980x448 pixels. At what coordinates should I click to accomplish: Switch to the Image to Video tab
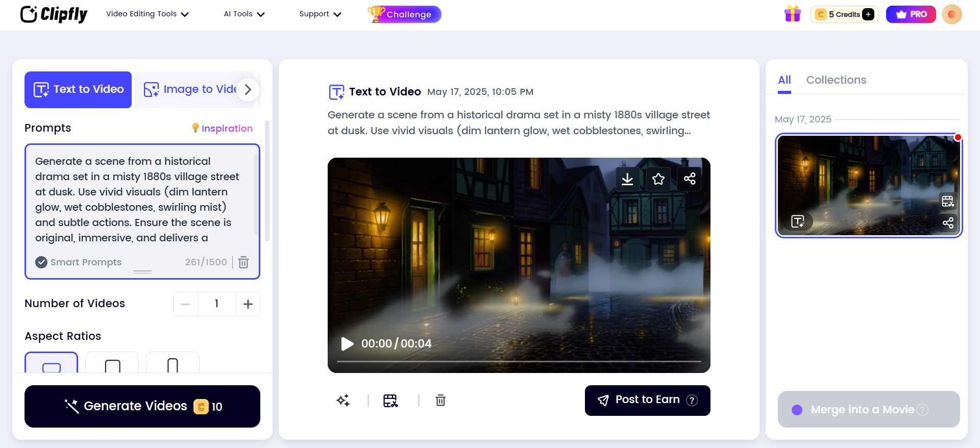click(190, 90)
